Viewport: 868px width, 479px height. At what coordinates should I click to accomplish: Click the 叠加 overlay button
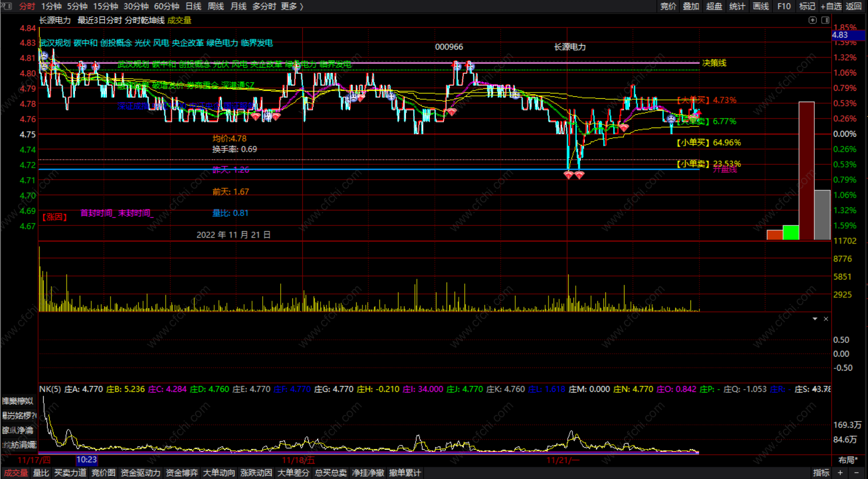691,6
